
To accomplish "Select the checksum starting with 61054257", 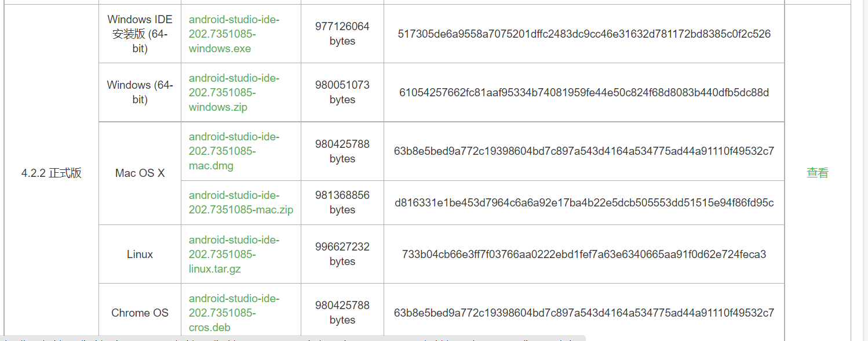I will tap(584, 93).
